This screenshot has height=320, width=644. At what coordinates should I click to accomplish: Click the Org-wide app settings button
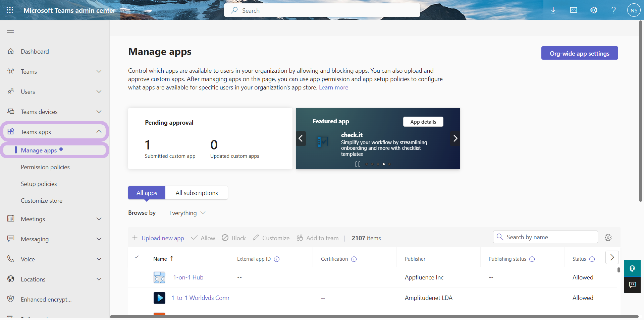click(579, 53)
